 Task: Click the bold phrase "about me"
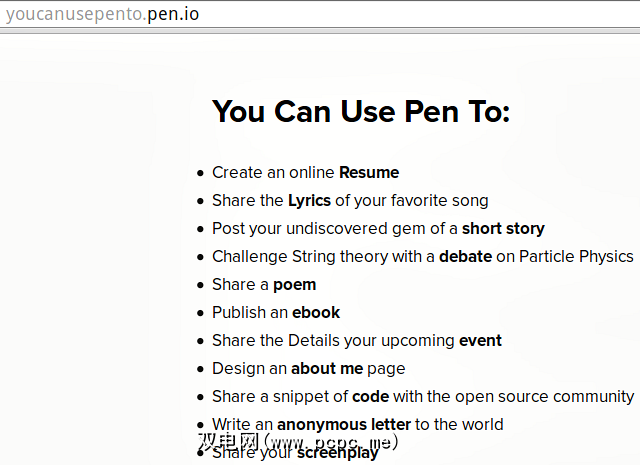coord(327,368)
